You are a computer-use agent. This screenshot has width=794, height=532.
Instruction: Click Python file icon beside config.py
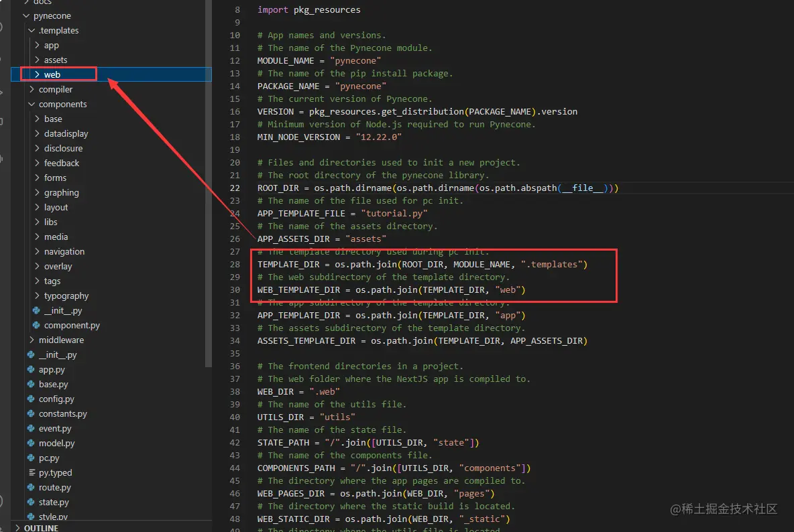(x=32, y=399)
